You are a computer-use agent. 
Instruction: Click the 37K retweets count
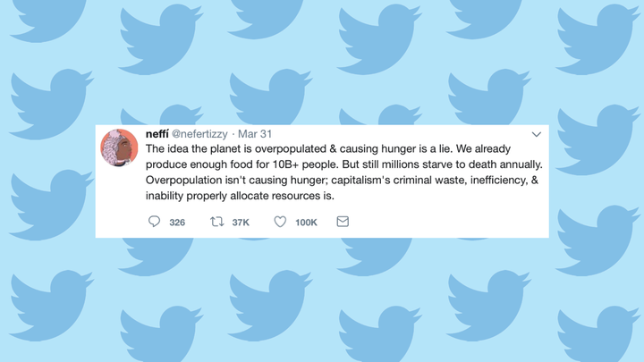tap(241, 223)
